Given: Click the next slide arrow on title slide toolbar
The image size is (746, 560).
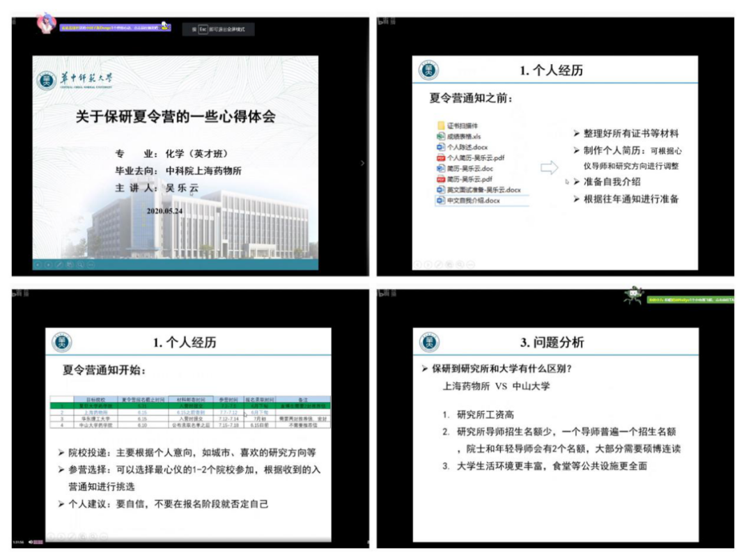Looking at the screenshot, I should point(48,265).
